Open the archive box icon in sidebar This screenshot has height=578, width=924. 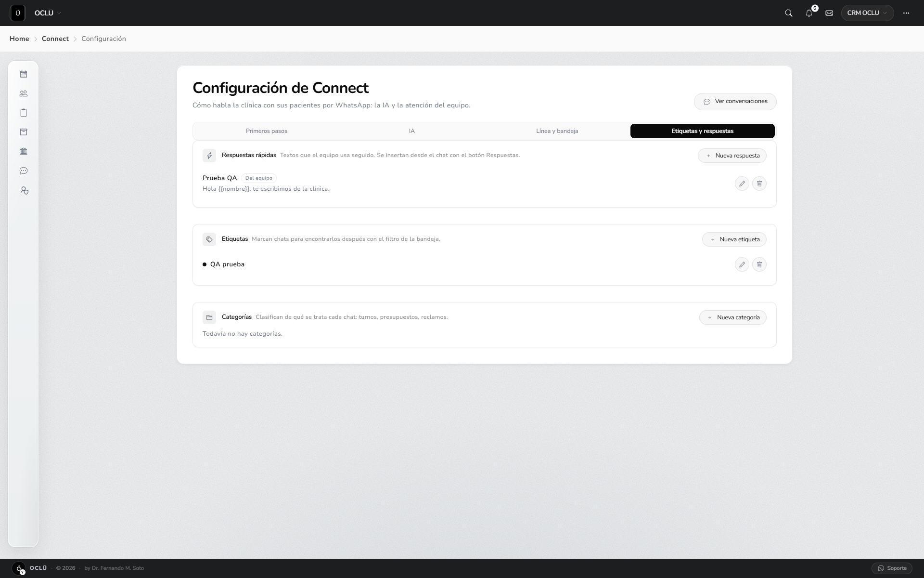tap(24, 132)
